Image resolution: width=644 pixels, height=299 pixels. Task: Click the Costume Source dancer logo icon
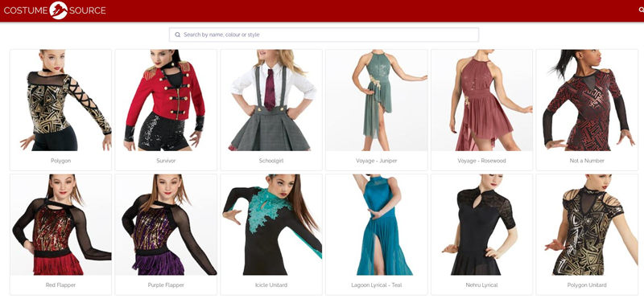[x=58, y=10]
